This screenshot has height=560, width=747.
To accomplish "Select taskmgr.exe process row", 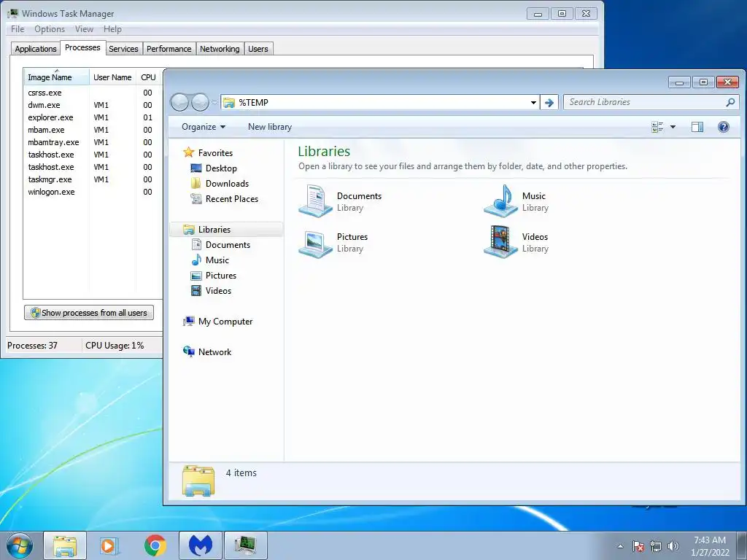I will 93,179.
